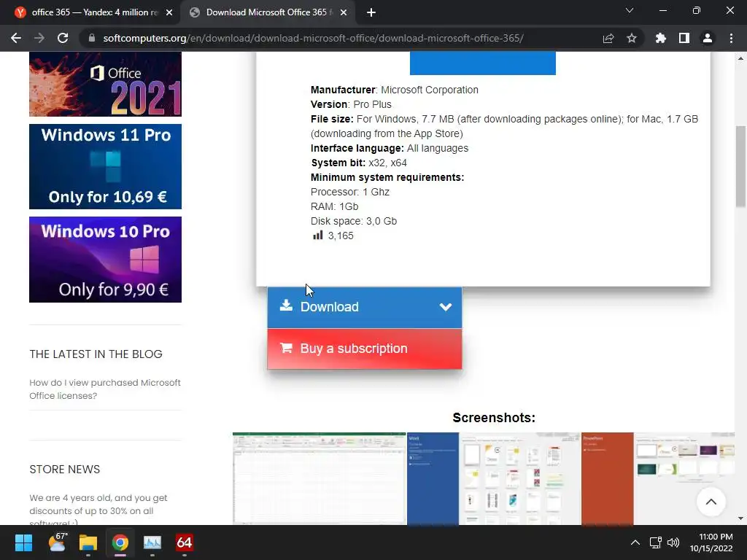Click the 'Screenshots:' heading
The height and width of the screenshot is (560, 747).
coord(494,418)
